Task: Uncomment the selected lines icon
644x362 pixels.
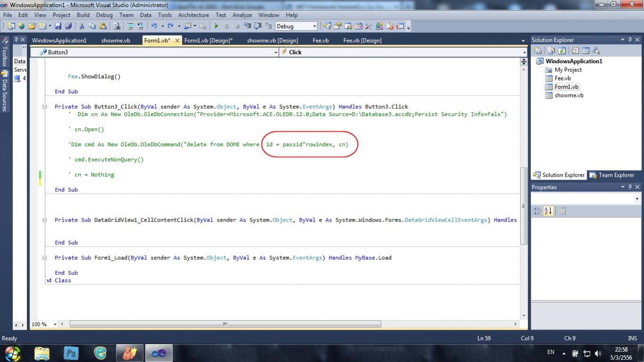Action: [140, 26]
